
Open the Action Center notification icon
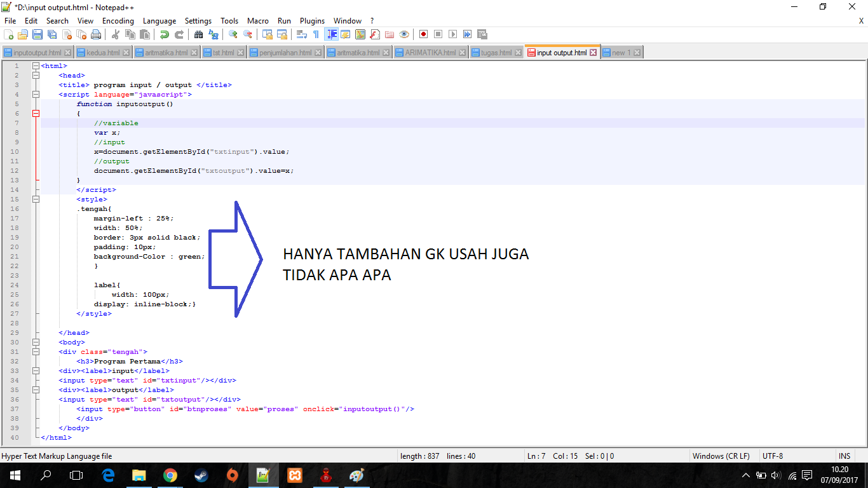(807, 475)
